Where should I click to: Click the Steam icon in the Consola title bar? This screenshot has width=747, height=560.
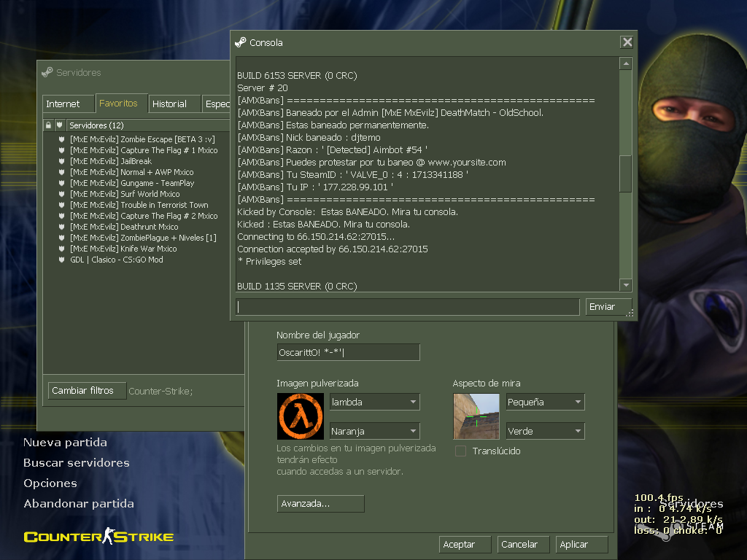click(241, 42)
